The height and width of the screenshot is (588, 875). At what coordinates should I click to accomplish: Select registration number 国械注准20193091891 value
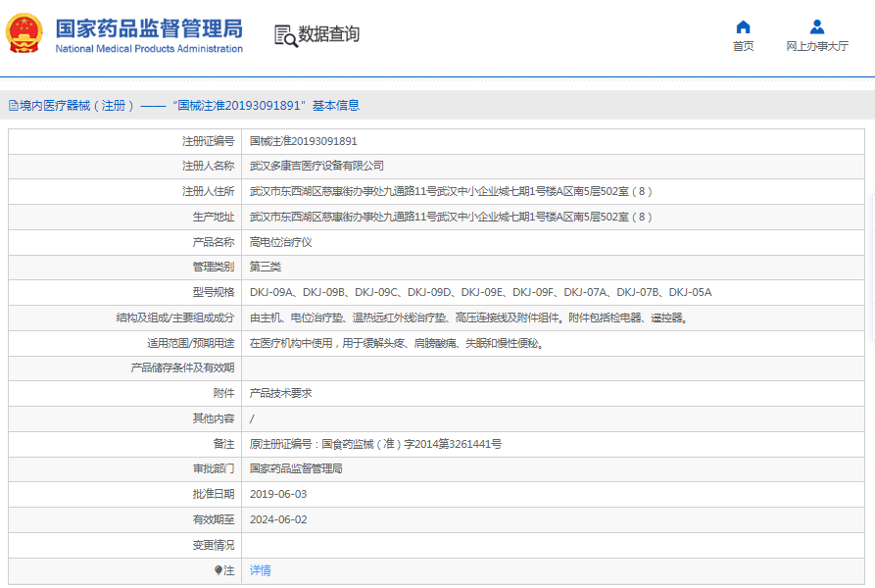tap(303, 141)
